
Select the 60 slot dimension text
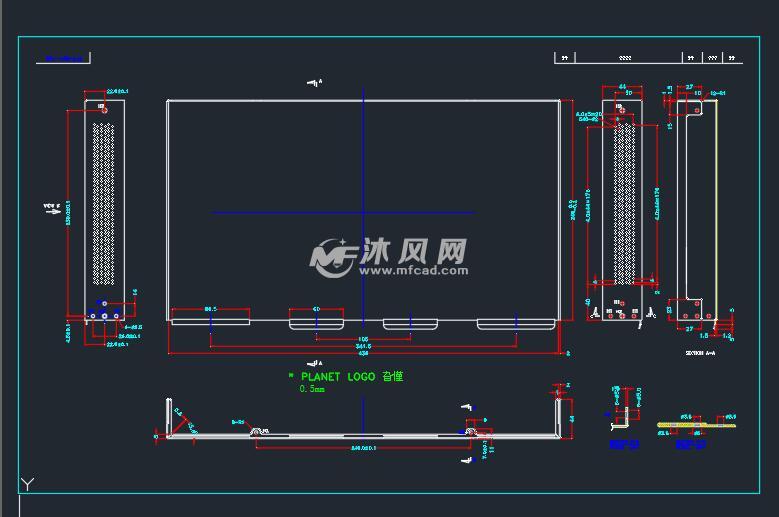tap(316, 309)
